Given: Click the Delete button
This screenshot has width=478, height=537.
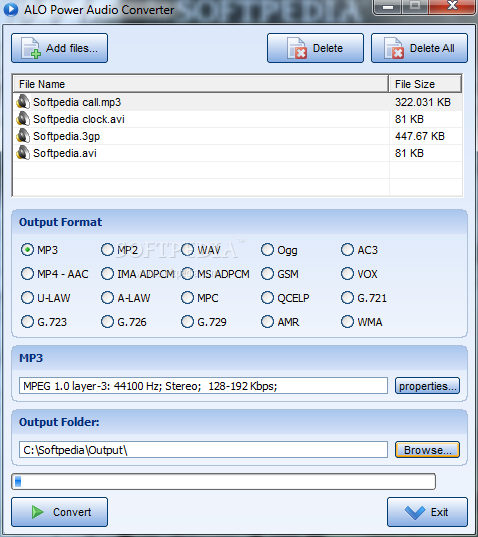Looking at the screenshot, I should click(x=315, y=48).
